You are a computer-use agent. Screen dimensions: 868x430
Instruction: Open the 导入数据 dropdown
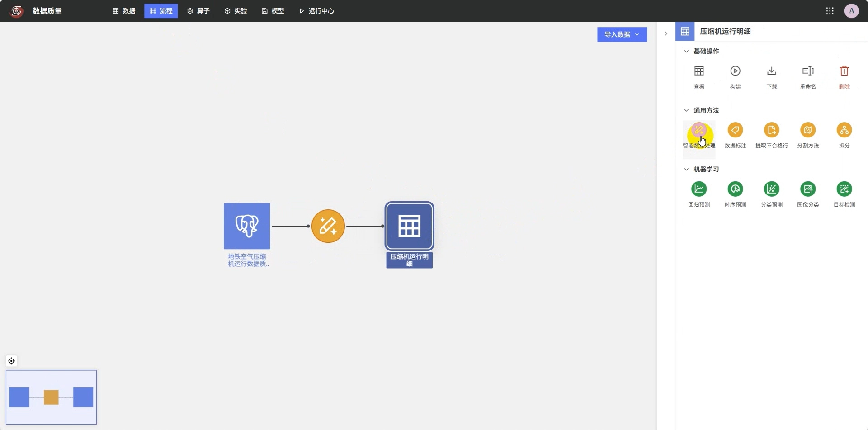tap(622, 34)
